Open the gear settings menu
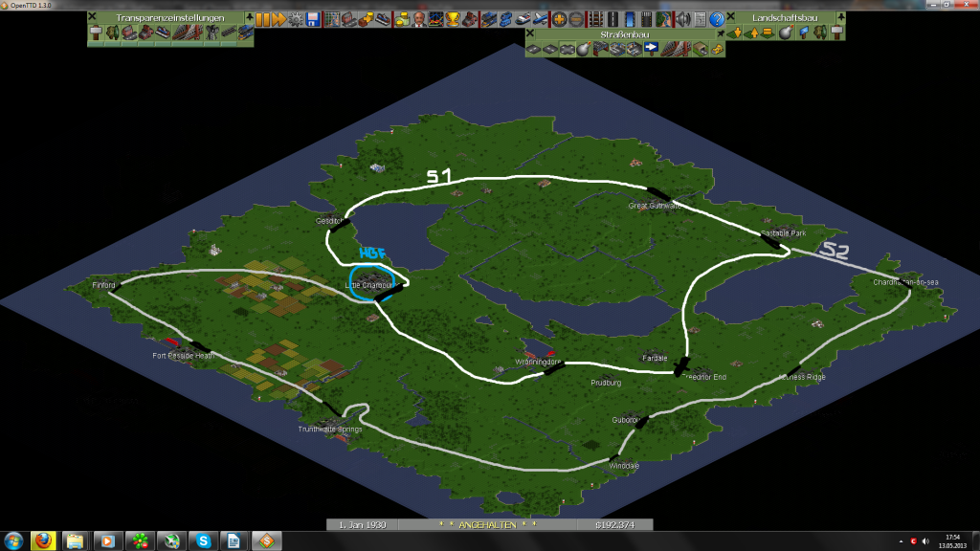Image resolution: width=980 pixels, height=551 pixels. (x=296, y=19)
